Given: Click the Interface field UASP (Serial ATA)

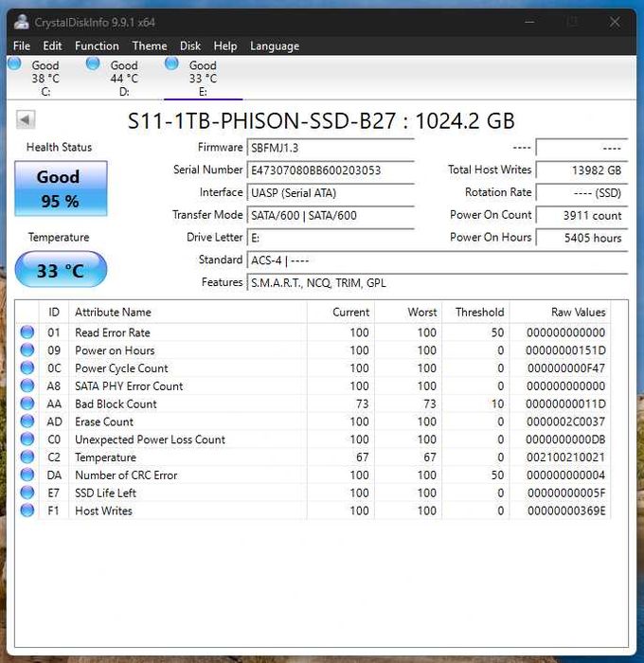Looking at the screenshot, I should pyautogui.click(x=331, y=192).
